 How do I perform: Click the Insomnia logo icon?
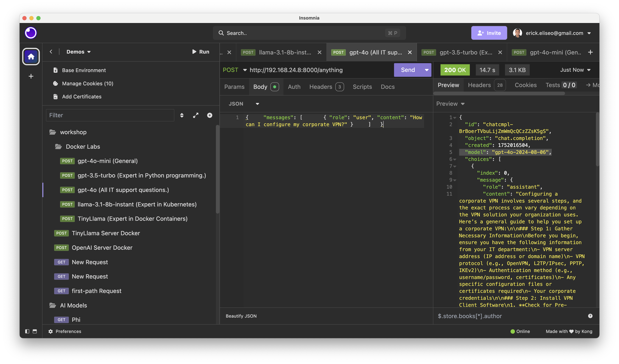[x=31, y=33]
